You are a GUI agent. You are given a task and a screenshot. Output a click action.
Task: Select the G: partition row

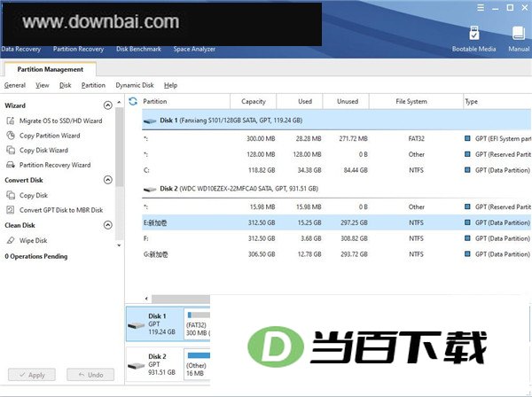tap(337, 254)
